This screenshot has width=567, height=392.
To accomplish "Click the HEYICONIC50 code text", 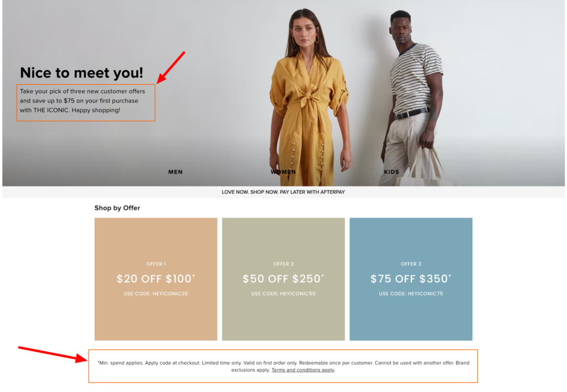I will [298, 293].
